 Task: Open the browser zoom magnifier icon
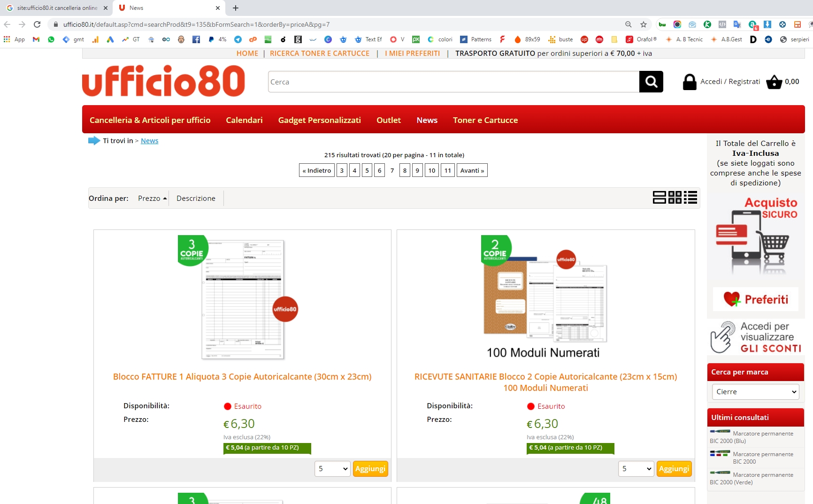(x=629, y=24)
